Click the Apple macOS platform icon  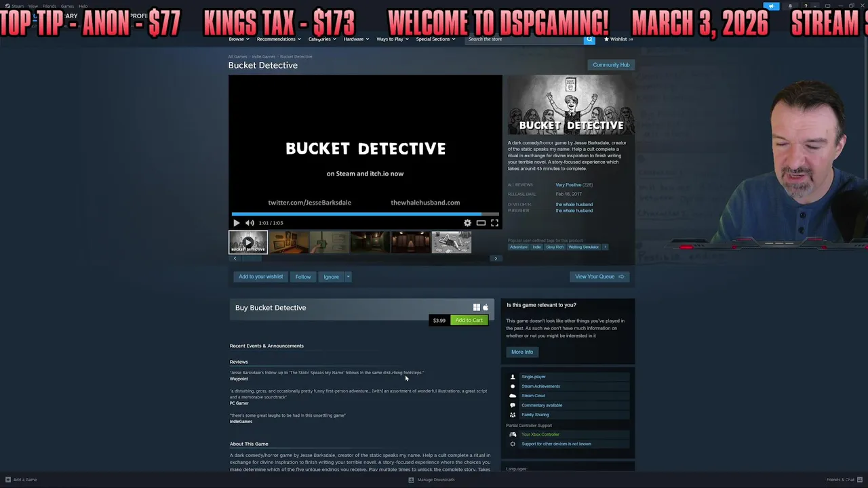tap(485, 308)
